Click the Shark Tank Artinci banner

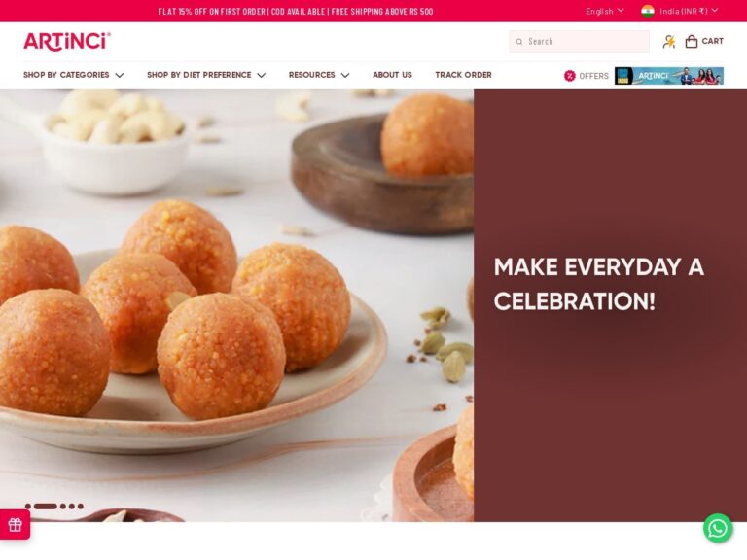click(x=669, y=76)
